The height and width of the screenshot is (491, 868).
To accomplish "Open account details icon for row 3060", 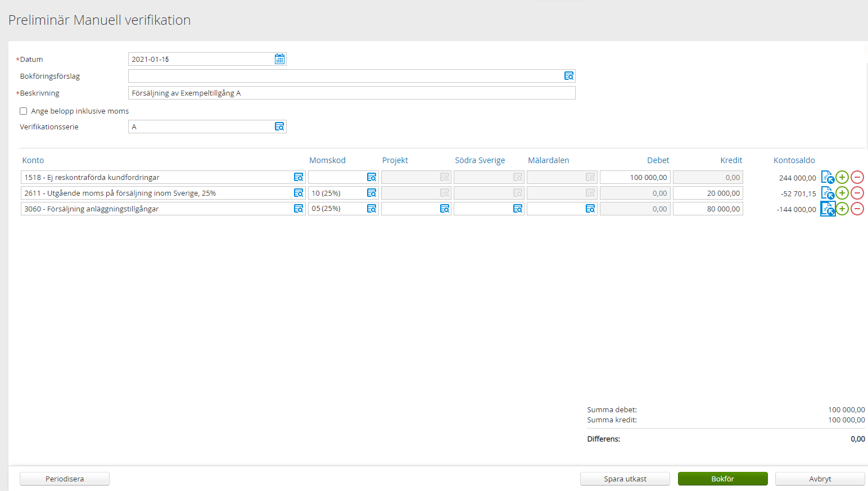I will (828, 209).
